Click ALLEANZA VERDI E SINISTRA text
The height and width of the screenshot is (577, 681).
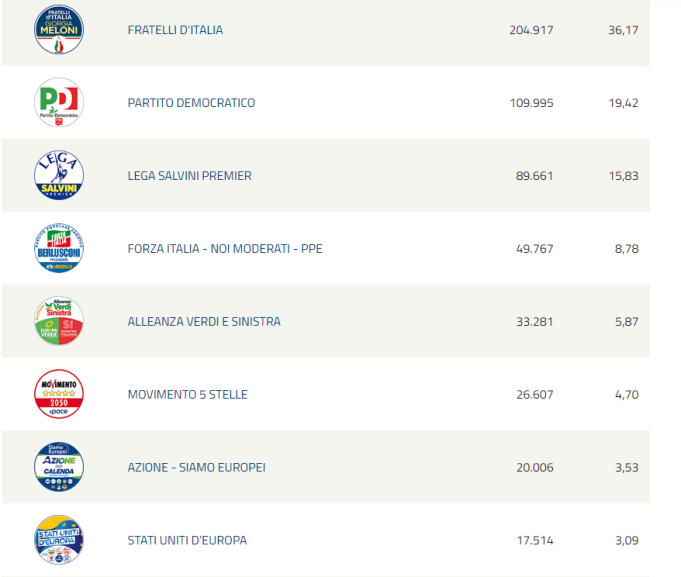tap(204, 322)
